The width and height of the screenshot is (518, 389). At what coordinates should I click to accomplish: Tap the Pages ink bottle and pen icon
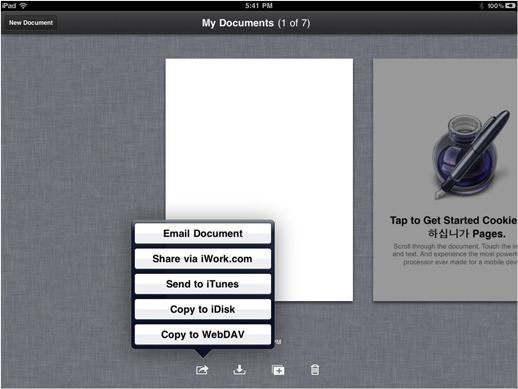(472, 155)
